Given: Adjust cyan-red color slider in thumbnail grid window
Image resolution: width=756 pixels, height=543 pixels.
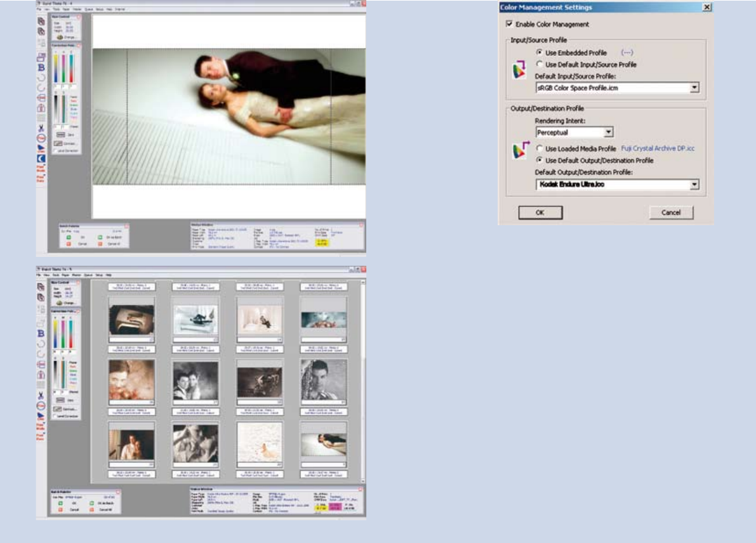Looking at the screenshot, I should (71, 334).
